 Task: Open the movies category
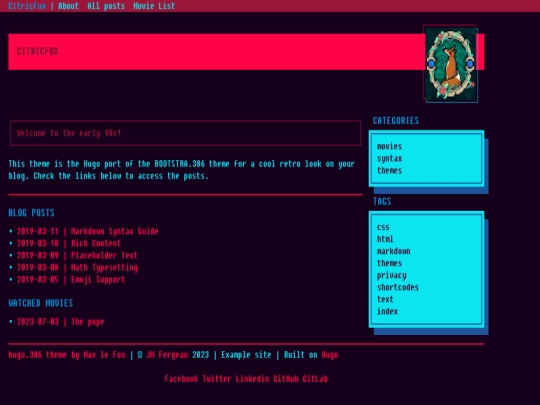click(390, 146)
